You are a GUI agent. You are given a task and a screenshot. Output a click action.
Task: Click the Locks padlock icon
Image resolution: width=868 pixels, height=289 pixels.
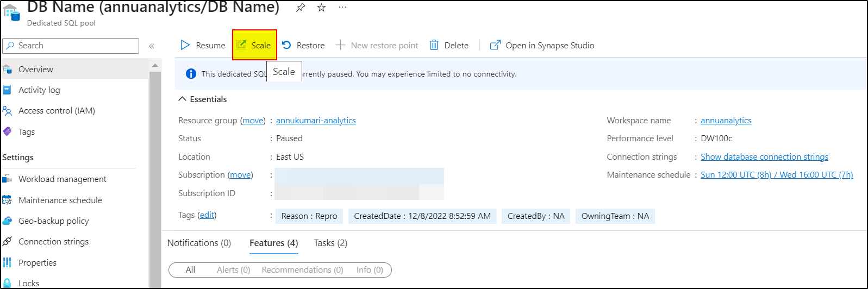pyautogui.click(x=7, y=283)
